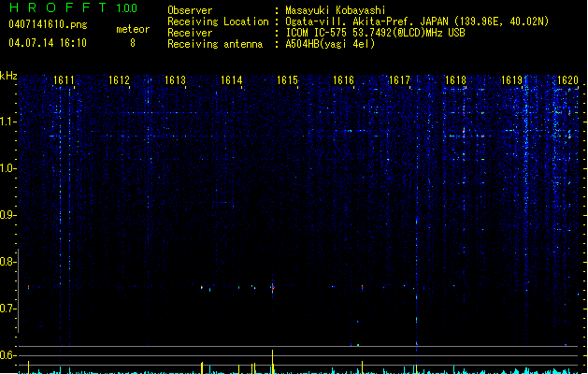This screenshot has width=588, height=374.
Task: Click the 1619 time axis marker
Action: tap(511, 80)
